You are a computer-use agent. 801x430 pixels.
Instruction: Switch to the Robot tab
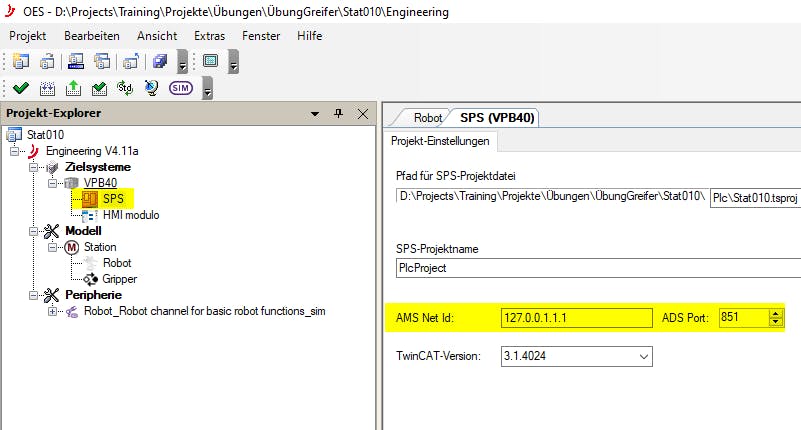[427, 117]
